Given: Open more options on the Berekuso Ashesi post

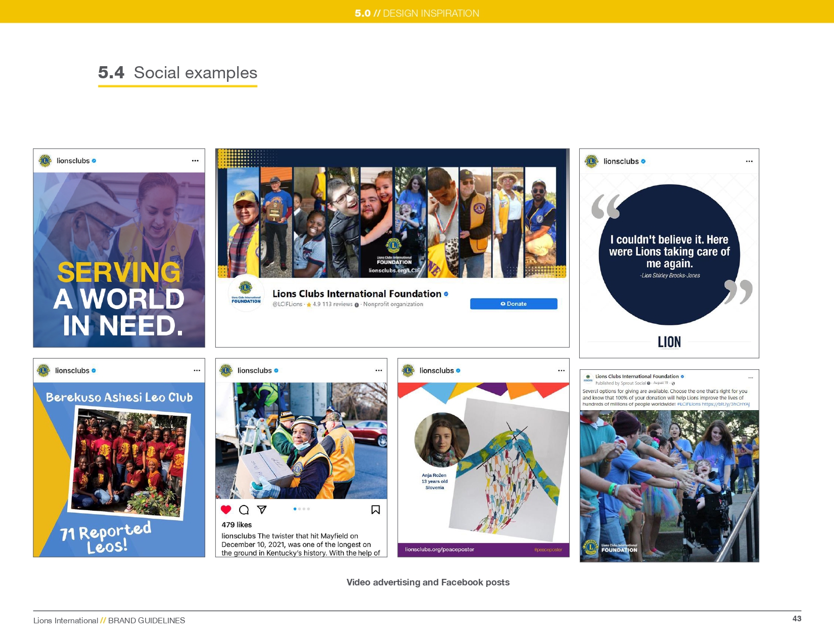Looking at the screenshot, I should (x=197, y=370).
